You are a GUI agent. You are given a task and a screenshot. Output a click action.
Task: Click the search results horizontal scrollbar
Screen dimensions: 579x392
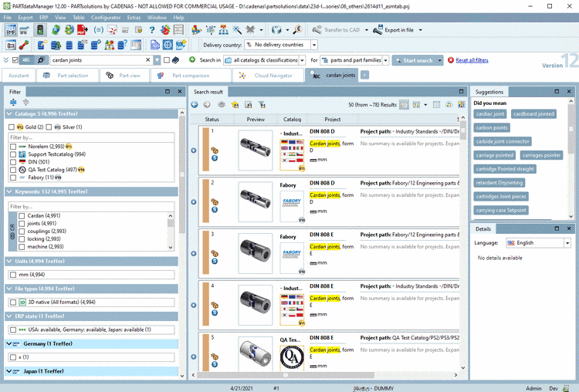click(286, 375)
